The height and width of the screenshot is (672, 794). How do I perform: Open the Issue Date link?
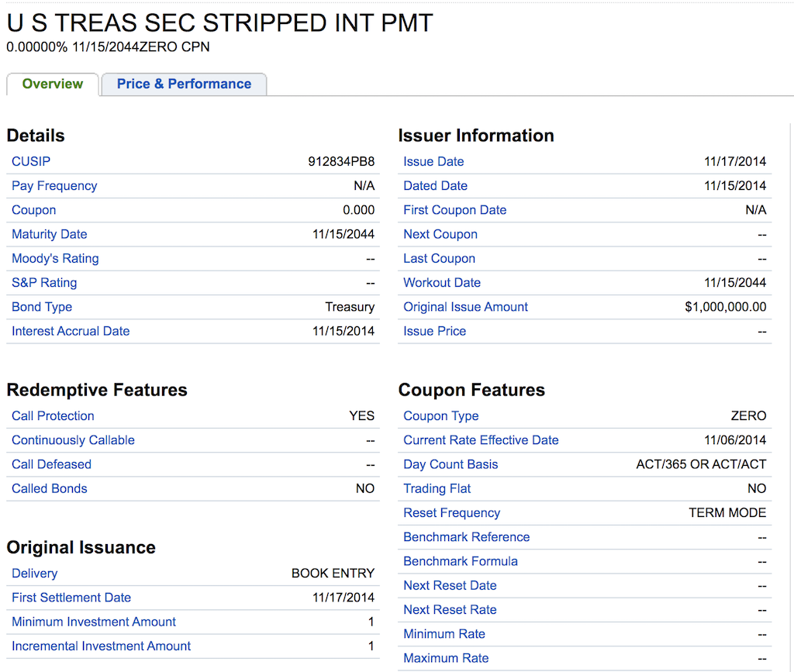433,161
